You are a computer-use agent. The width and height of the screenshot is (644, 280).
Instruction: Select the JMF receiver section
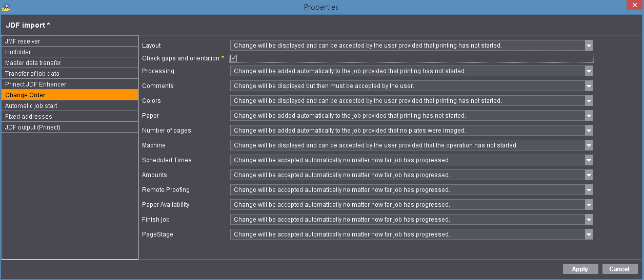click(x=69, y=41)
